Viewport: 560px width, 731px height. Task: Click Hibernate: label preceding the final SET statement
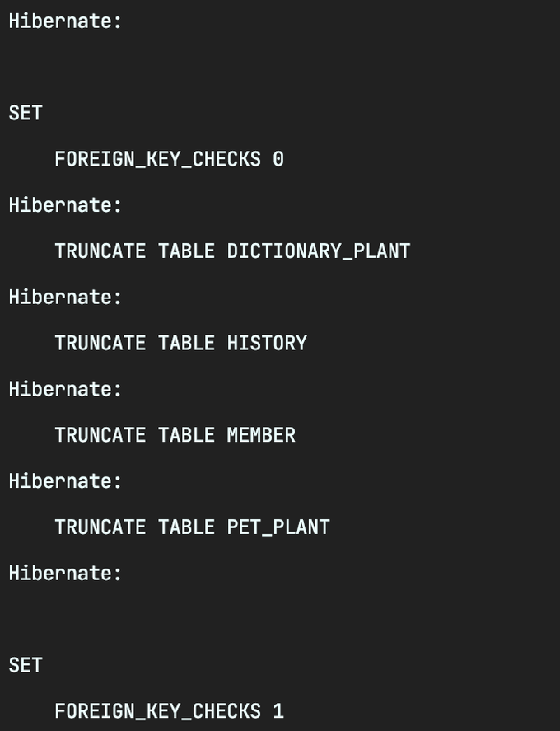(65, 574)
